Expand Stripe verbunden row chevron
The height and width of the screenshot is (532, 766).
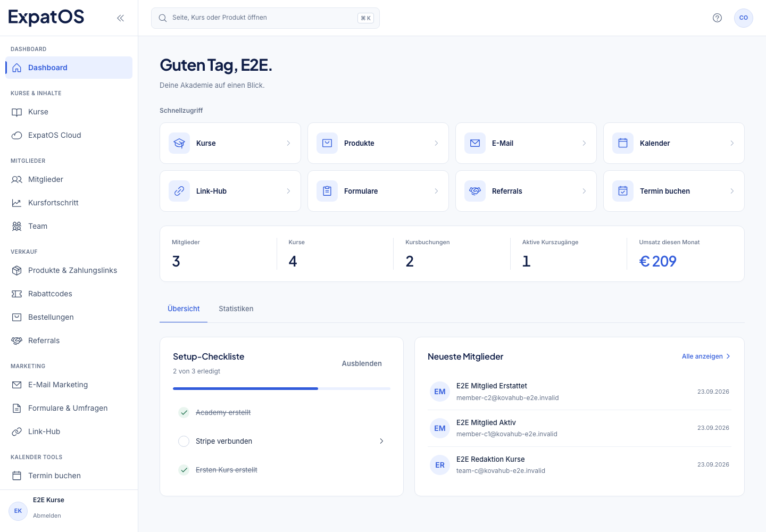[381, 441]
